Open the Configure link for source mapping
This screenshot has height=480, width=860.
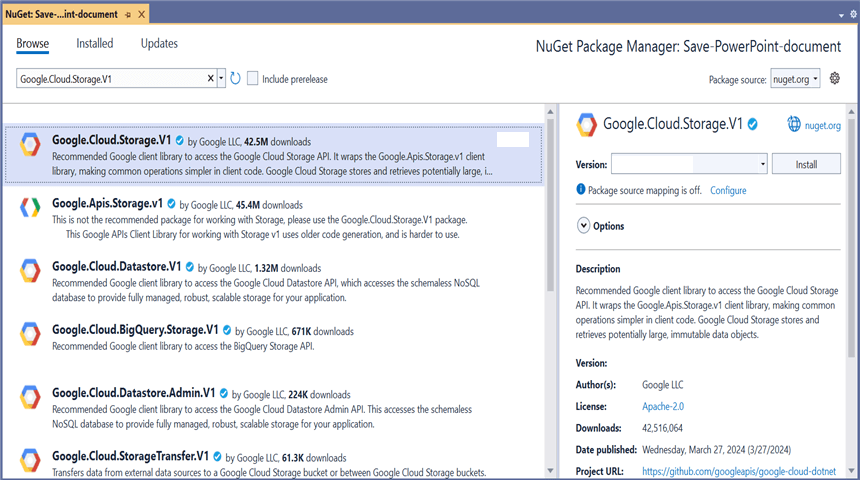pyautogui.click(x=728, y=190)
